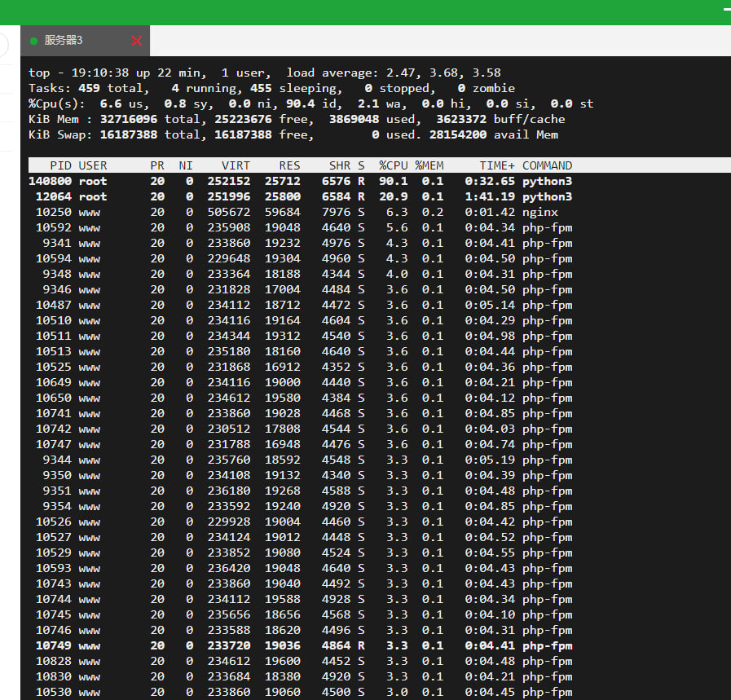Click the 0:32.65 TIME+ value

click(x=490, y=181)
